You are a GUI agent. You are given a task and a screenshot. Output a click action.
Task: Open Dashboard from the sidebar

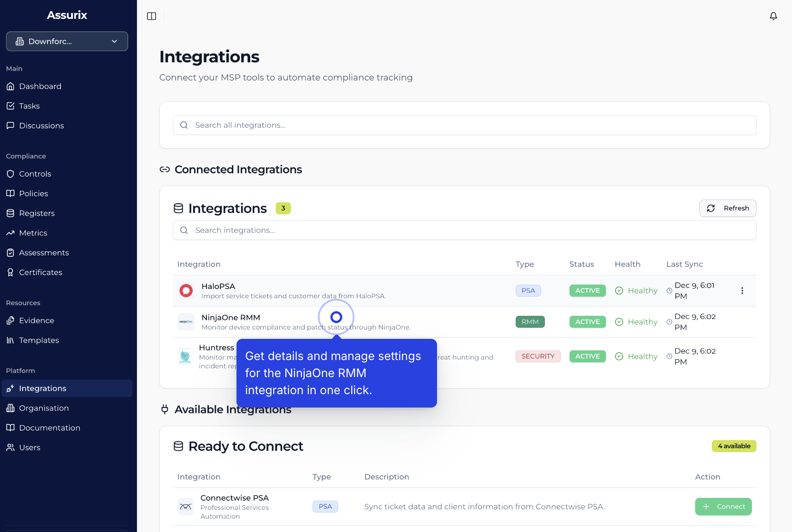click(40, 86)
